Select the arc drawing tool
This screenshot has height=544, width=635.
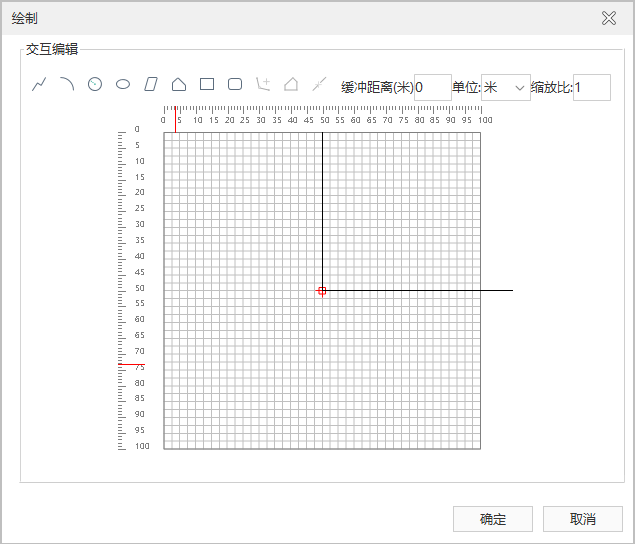67,85
